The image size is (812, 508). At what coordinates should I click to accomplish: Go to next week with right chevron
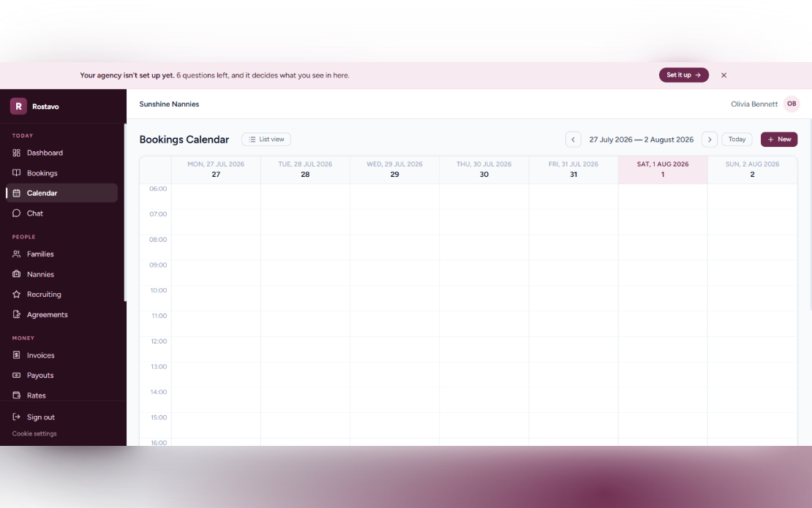coord(710,140)
